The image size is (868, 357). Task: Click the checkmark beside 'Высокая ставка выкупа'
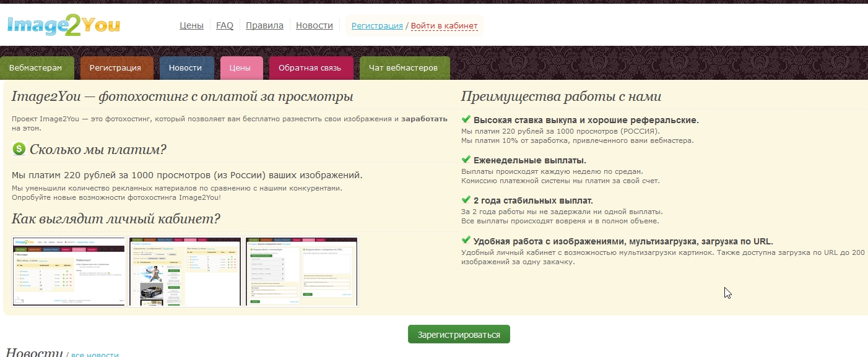[x=466, y=119]
